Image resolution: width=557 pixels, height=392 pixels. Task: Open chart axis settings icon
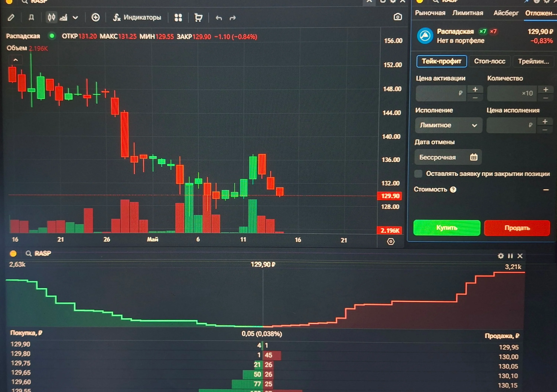(391, 242)
